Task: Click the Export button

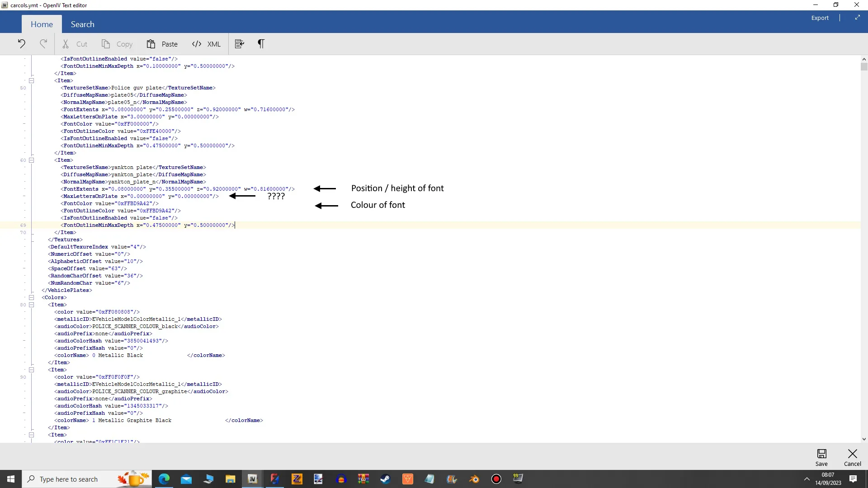Action: [820, 18]
